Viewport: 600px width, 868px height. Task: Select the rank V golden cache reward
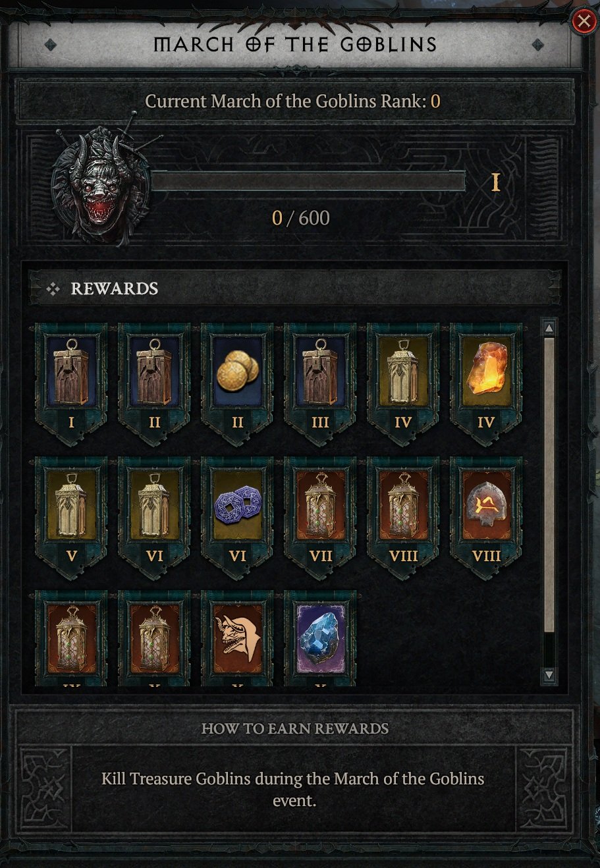(x=71, y=508)
